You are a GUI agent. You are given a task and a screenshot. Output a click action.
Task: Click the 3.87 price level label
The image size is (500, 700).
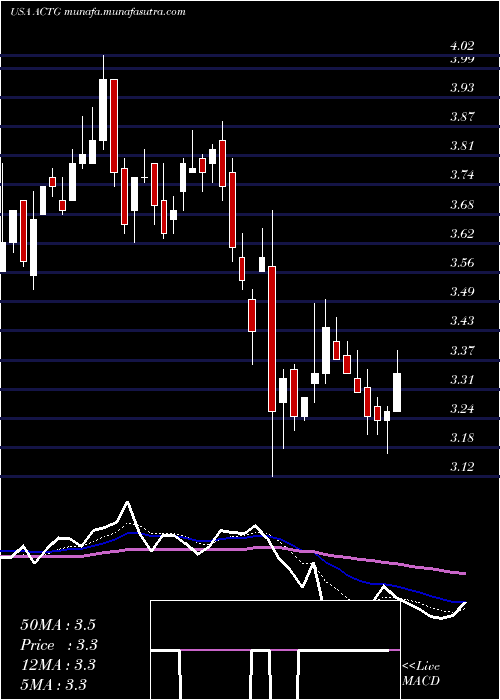462,117
